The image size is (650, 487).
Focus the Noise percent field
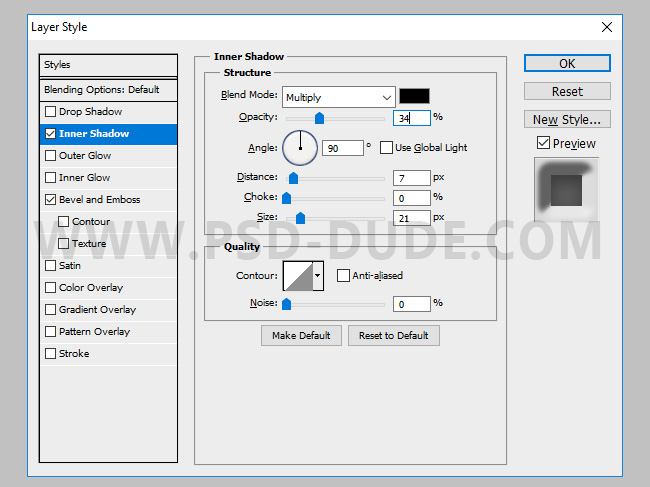click(x=412, y=304)
